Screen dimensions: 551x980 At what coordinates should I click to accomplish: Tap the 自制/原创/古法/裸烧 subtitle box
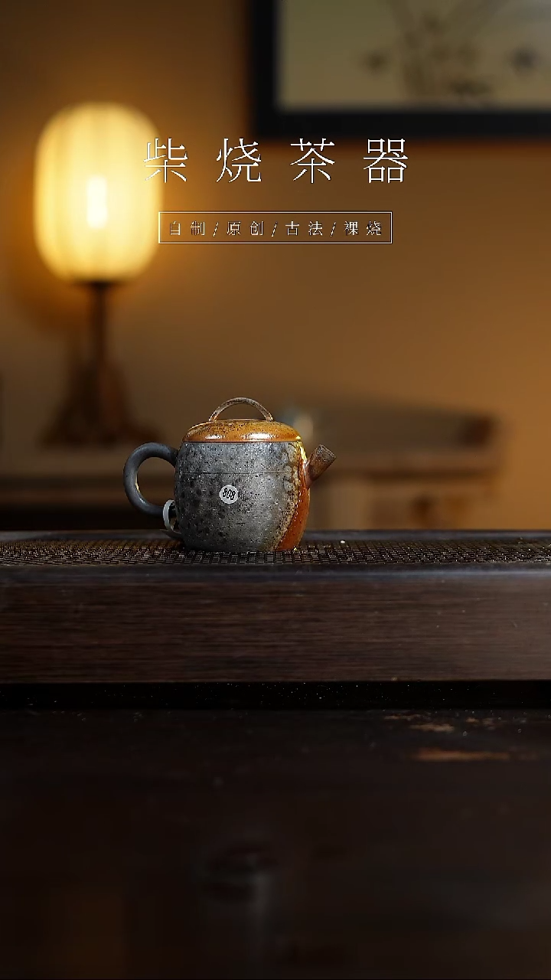coord(275,227)
